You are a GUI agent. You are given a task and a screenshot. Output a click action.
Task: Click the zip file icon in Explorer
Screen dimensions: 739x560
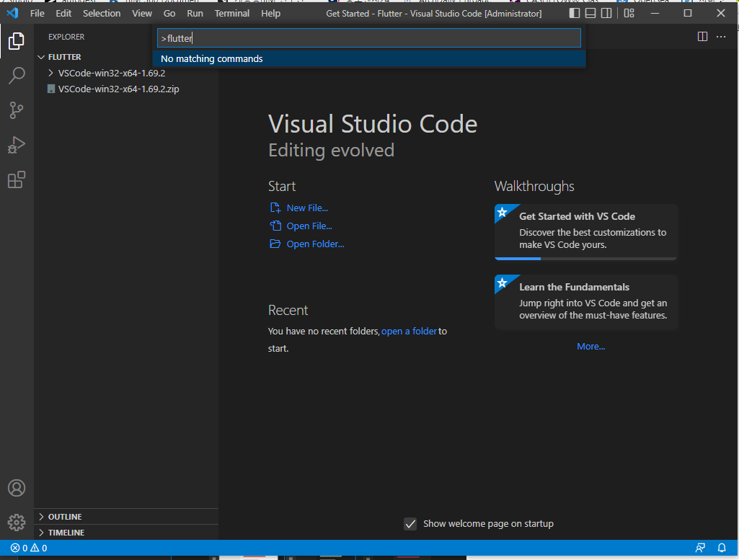pos(51,89)
